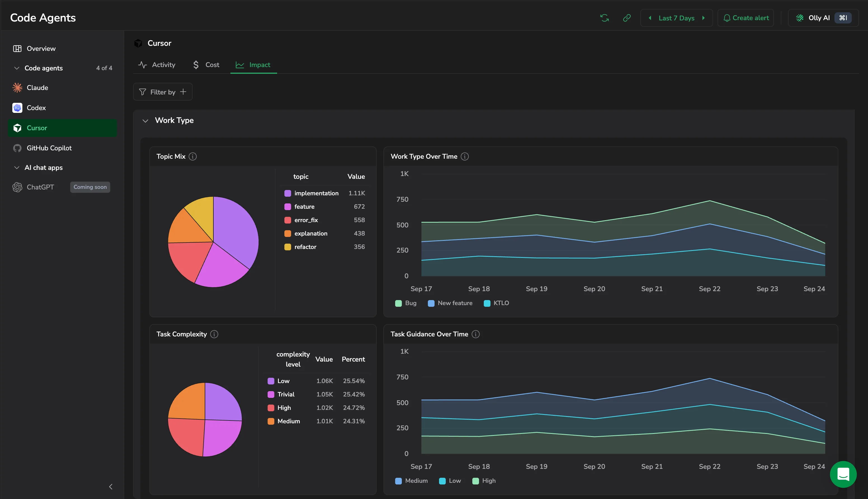Viewport: 868px width, 499px height.
Task: Click the Codex logo icon
Action: click(17, 108)
